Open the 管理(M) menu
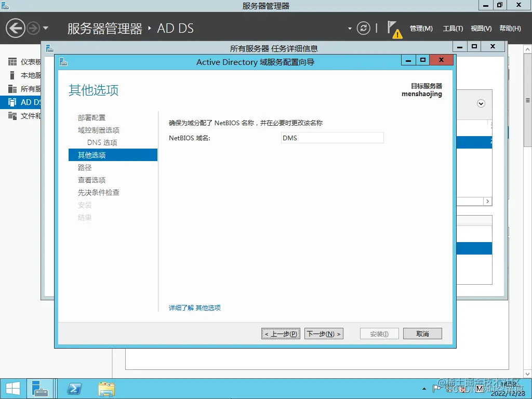Image resolution: width=532 pixels, height=399 pixels. 421,29
